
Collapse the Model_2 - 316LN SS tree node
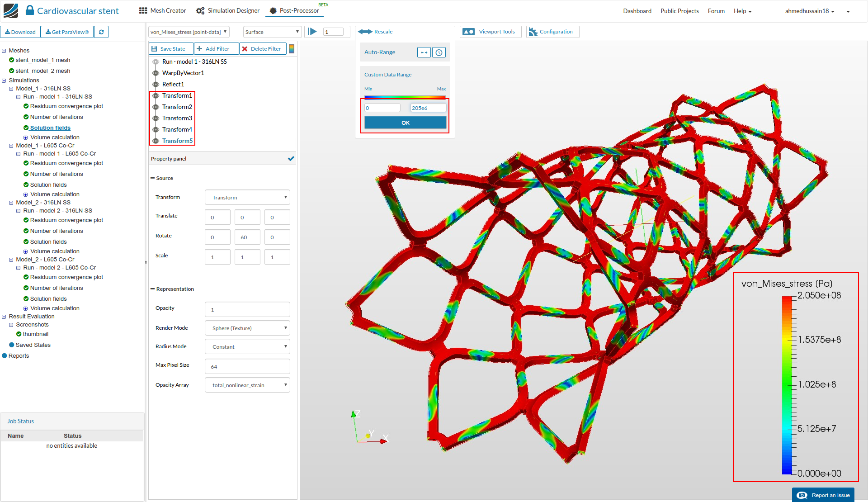(11, 203)
